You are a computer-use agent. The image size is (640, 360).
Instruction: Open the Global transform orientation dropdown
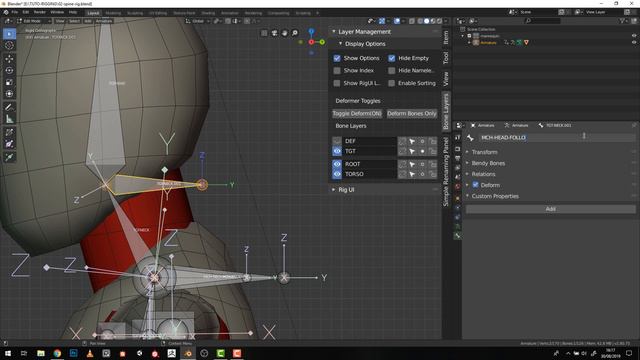(x=198, y=21)
